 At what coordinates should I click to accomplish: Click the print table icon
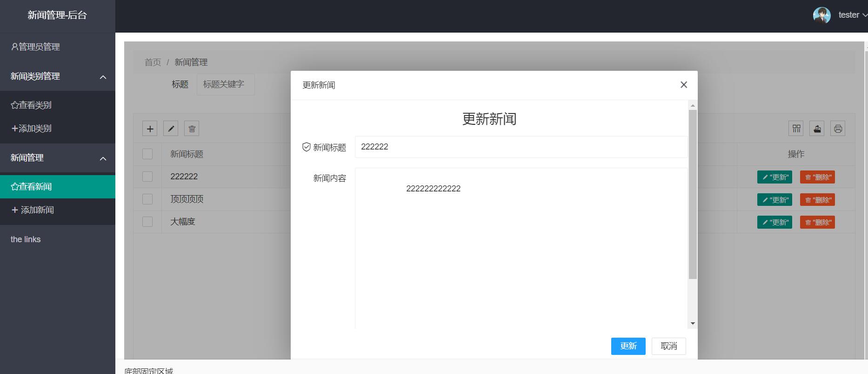(x=838, y=129)
